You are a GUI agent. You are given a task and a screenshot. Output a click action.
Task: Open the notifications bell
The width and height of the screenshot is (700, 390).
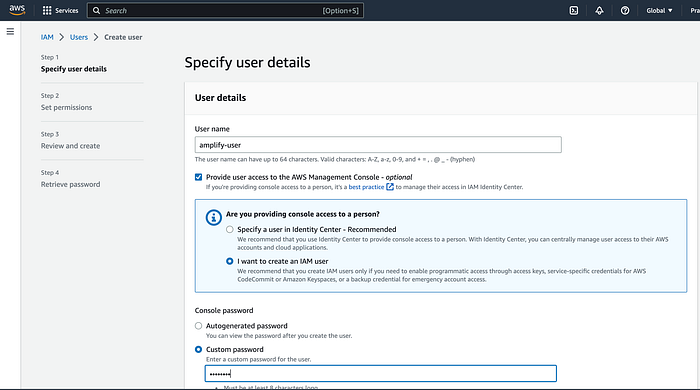(x=599, y=10)
